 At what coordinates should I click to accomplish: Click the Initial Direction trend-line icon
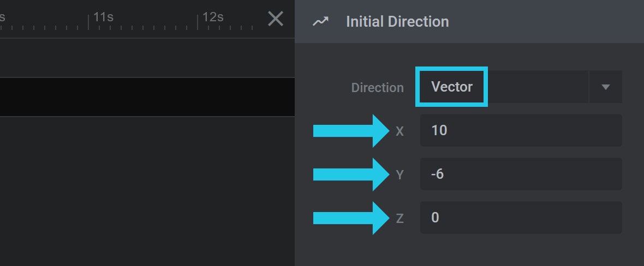tap(320, 21)
